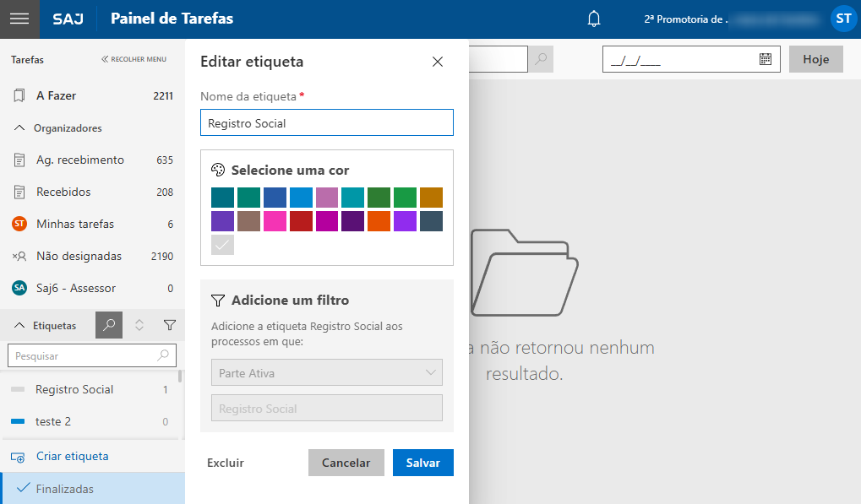Image resolution: width=861 pixels, height=504 pixels.
Task: Click the top search magnifier button
Action: pos(540,59)
